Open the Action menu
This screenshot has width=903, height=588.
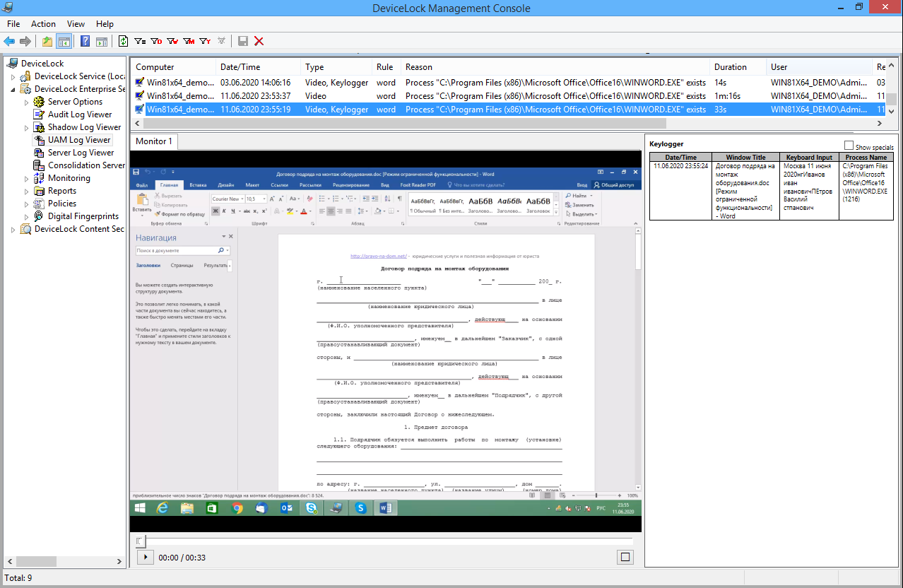43,24
